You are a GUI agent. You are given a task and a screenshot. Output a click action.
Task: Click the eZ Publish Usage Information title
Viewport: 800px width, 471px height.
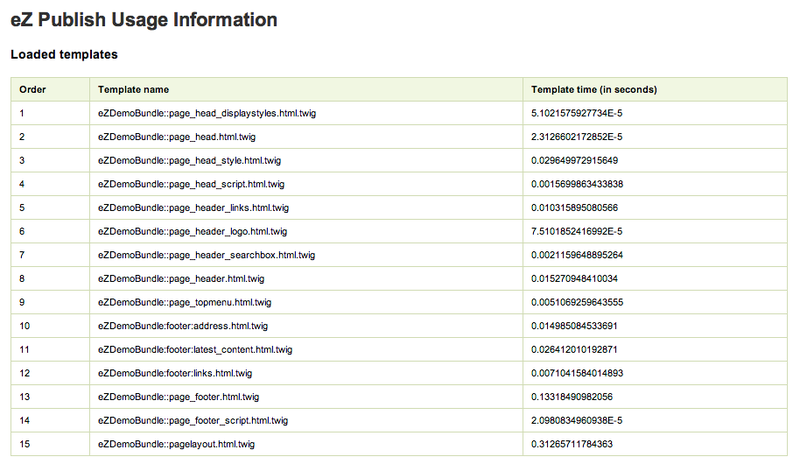pyautogui.click(x=144, y=20)
